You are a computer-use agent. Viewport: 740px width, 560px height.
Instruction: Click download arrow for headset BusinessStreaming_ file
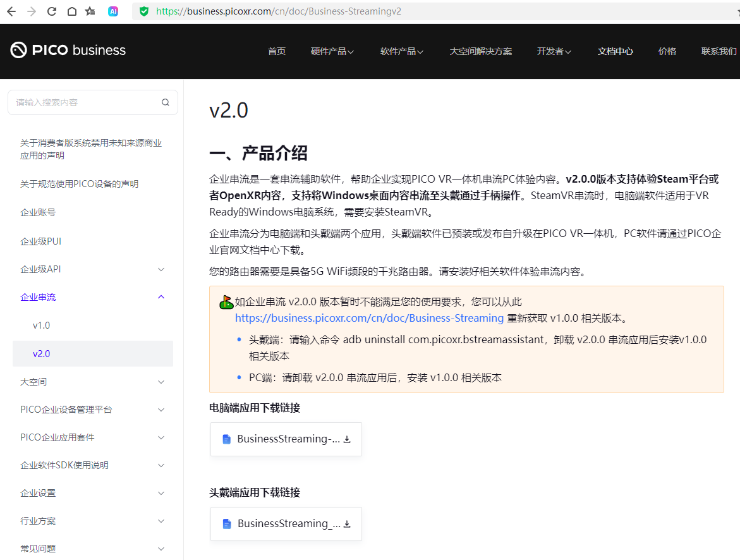coord(347,523)
